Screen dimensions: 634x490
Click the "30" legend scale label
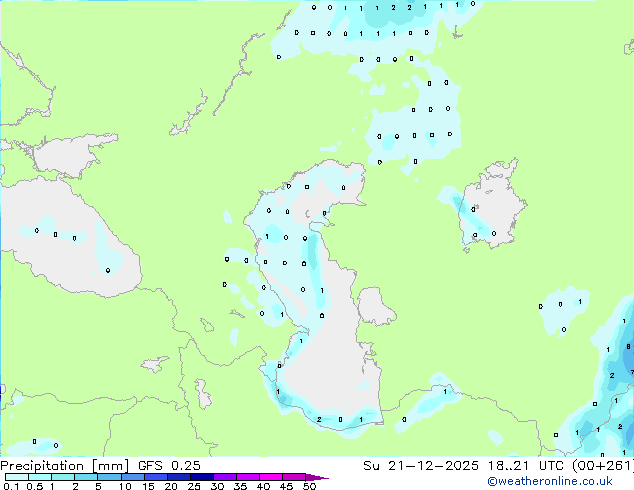(x=217, y=486)
